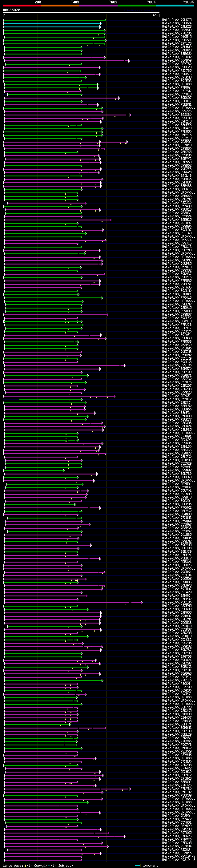Click the white query sequence bar
This screenshot has height=868, width=197.
tap(81, 13)
